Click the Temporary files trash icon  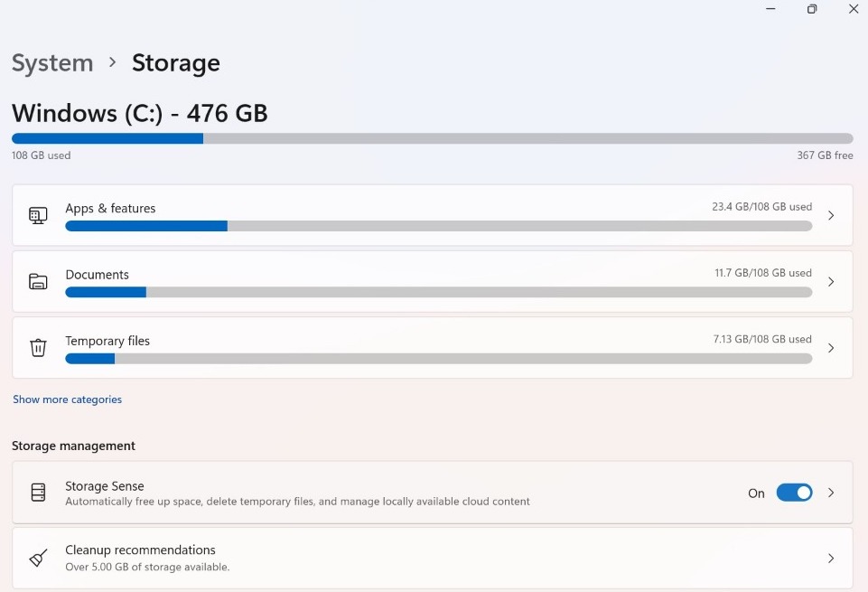click(x=37, y=348)
